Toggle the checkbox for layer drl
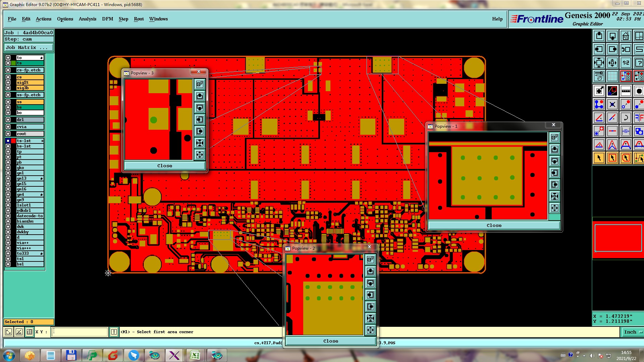 (8, 120)
